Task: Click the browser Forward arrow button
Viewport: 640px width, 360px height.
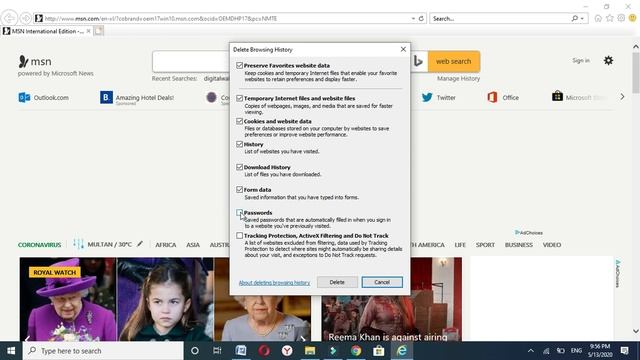Action: coord(26,18)
